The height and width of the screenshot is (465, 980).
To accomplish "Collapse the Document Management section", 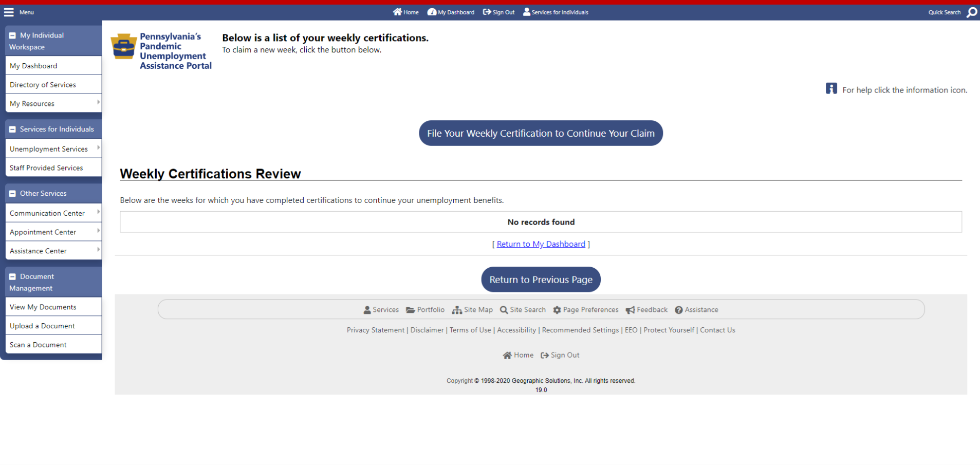I will 13,277.
